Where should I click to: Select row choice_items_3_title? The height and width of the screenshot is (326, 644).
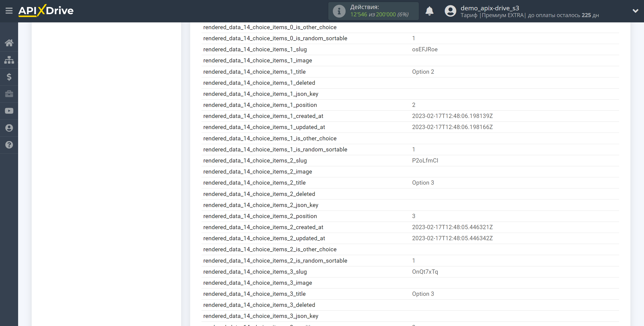pyautogui.click(x=410, y=294)
